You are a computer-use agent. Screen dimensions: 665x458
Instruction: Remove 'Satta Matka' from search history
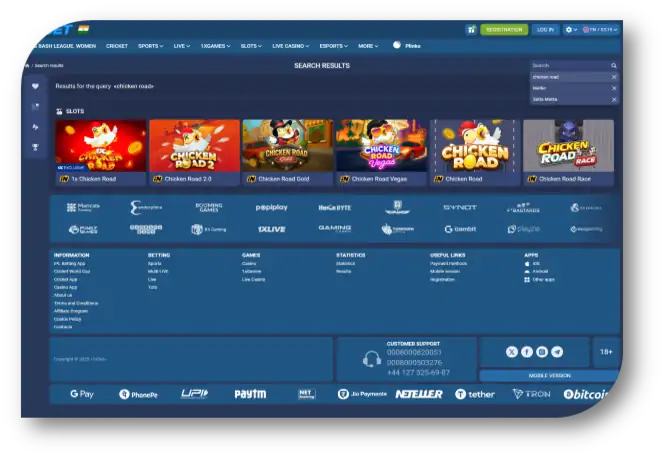click(x=614, y=99)
